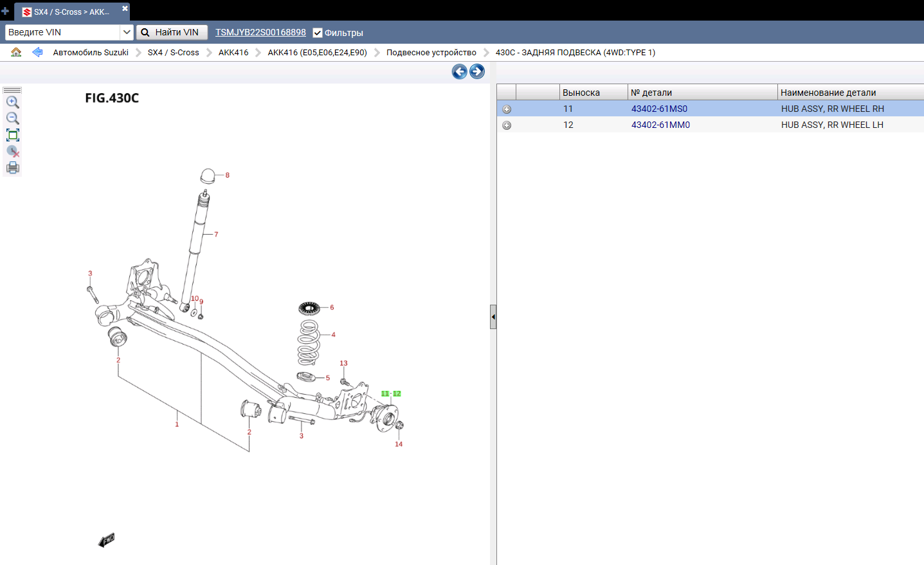Viewport: 924px width, 565px height.
Task: Click the zoom in magnifier icon
Action: pyautogui.click(x=12, y=102)
